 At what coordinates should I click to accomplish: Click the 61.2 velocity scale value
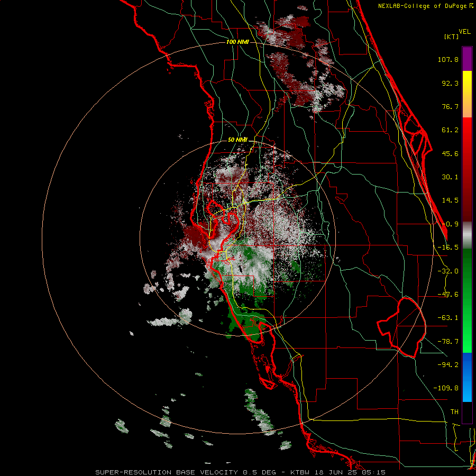click(x=450, y=130)
